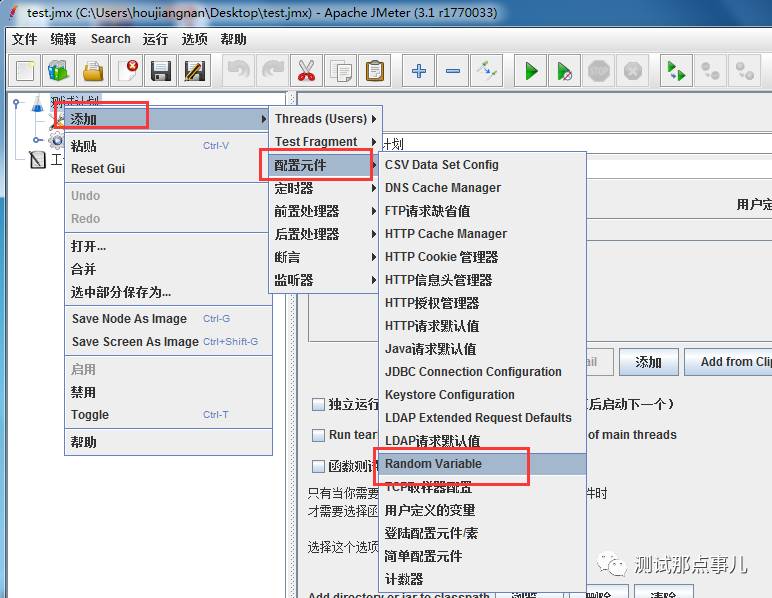Choose CSV Data Set Config

click(x=482, y=165)
